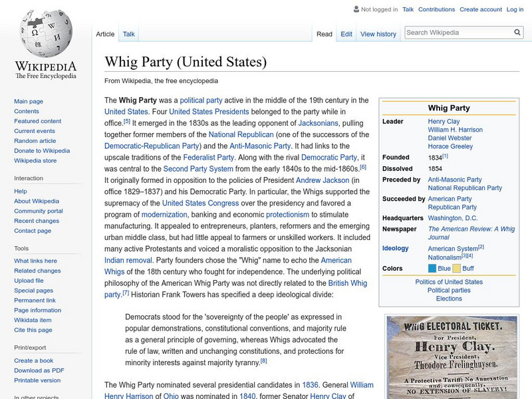Image resolution: width=532 pixels, height=399 pixels.
Task: Open Republican Party in the infobox
Action: [x=452, y=207]
